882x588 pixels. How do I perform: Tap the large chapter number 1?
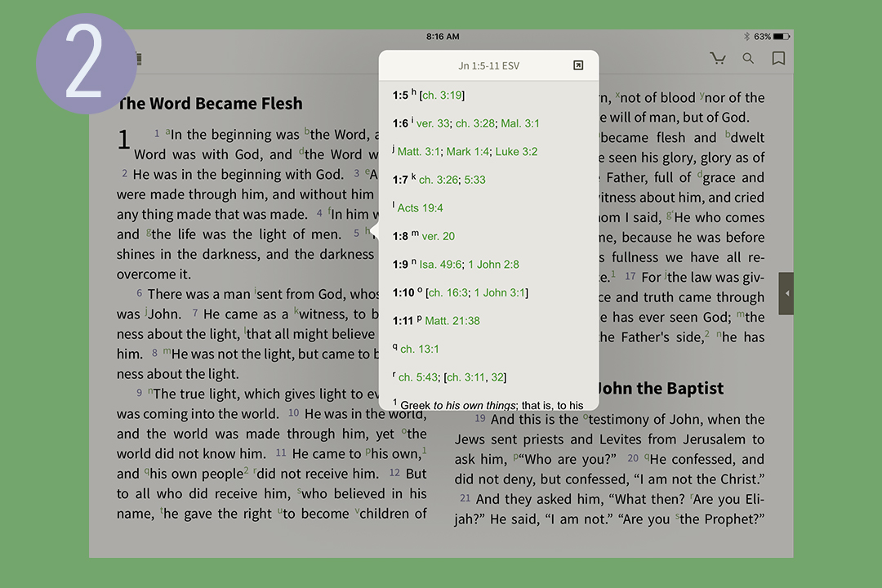pos(124,140)
